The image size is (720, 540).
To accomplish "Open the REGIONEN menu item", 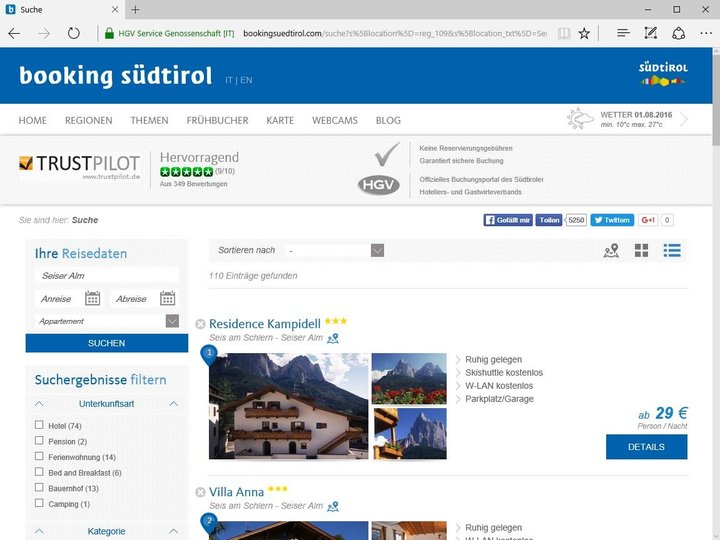I will point(89,120).
